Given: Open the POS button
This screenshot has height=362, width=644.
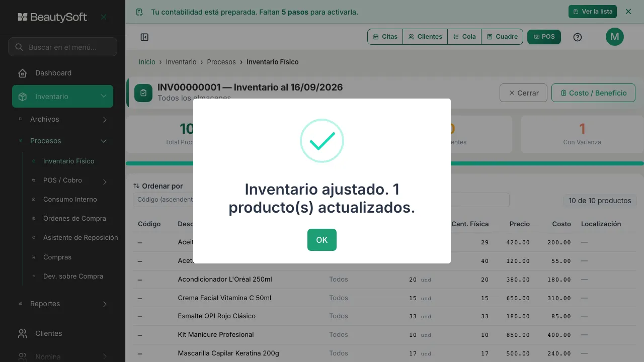Looking at the screenshot, I should pyautogui.click(x=544, y=37).
